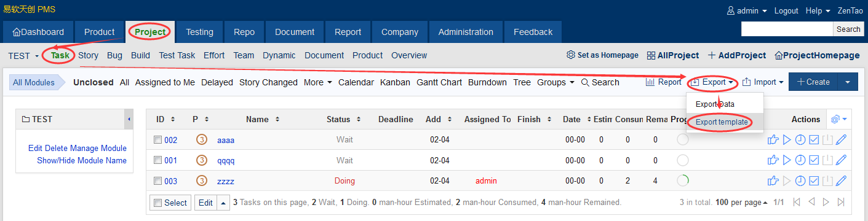Go to the last page arrow icon
This screenshot has width=868, height=221.
point(841,202)
